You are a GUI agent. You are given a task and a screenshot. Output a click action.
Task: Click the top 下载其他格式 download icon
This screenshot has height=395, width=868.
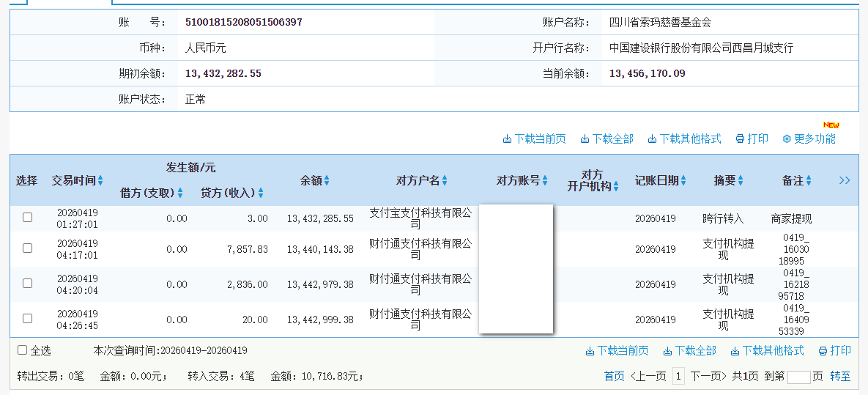(x=652, y=139)
